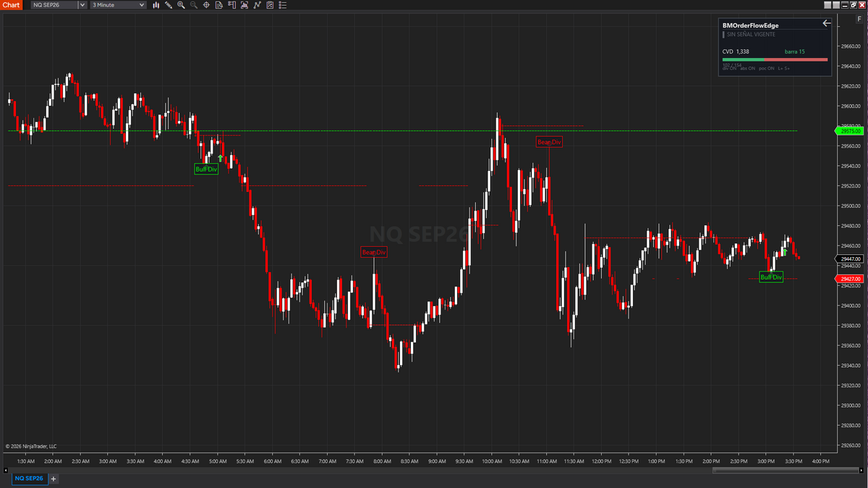This screenshot has width=868, height=488.
Task: Click the Bull Div label near 3:00 PM
Action: click(771, 277)
